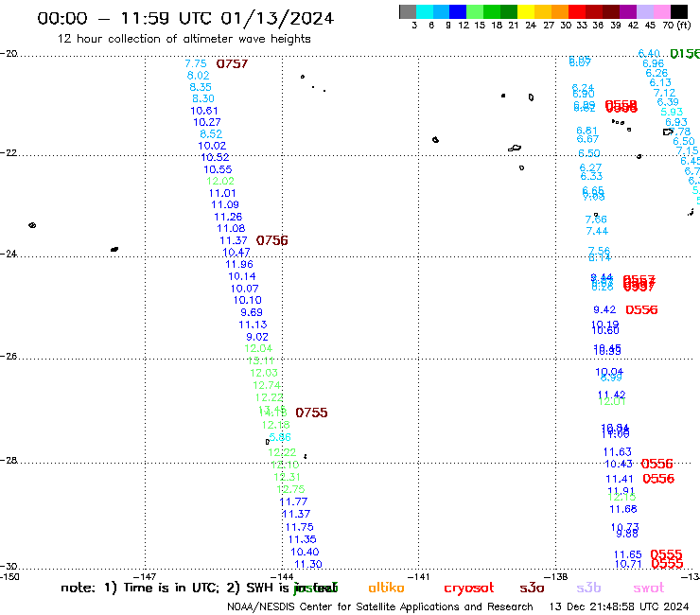Click the wave height value '8.02'

tap(199, 76)
